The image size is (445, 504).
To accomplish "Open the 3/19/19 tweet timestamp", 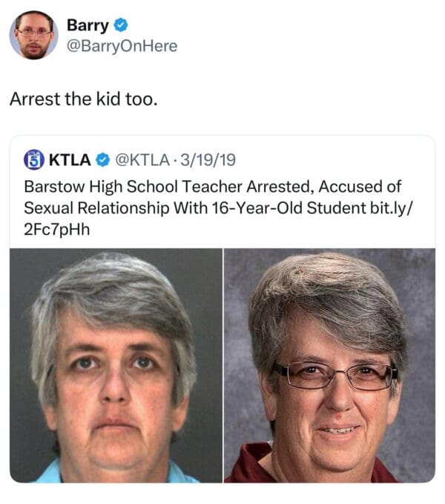I will coord(208,160).
